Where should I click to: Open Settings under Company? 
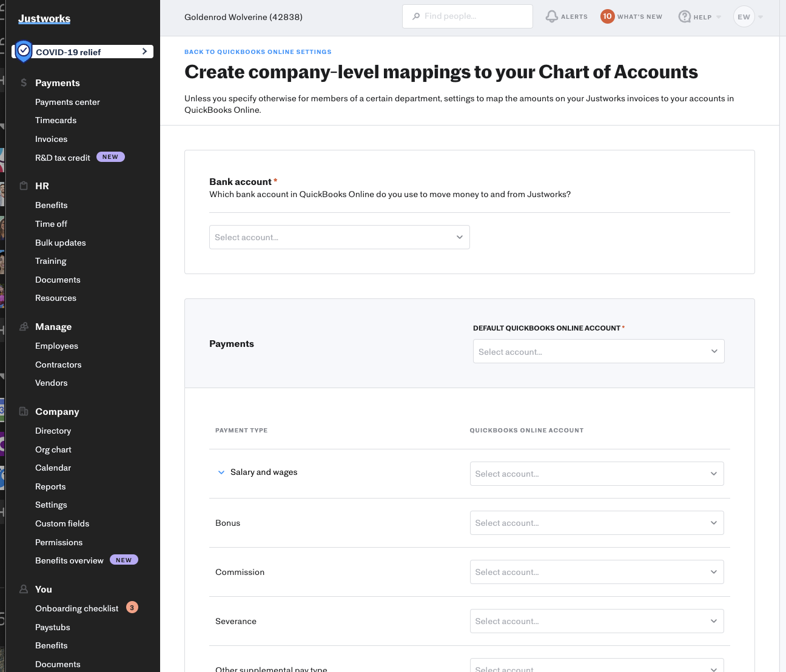click(51, 505)
